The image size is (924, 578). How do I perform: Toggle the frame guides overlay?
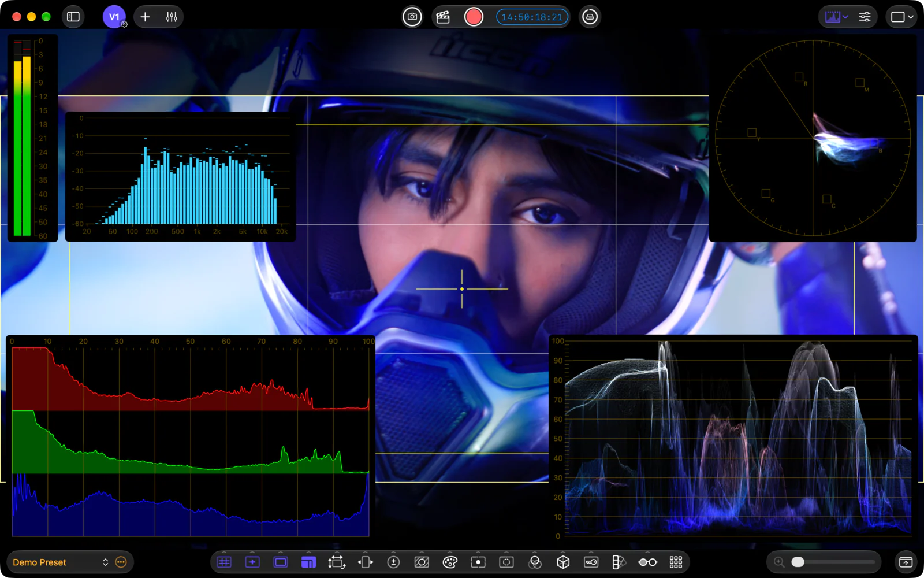(281, 562)
